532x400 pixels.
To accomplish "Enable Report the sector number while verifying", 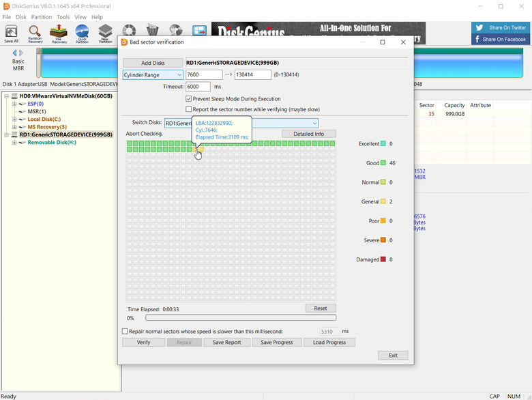I will point(189,109).
